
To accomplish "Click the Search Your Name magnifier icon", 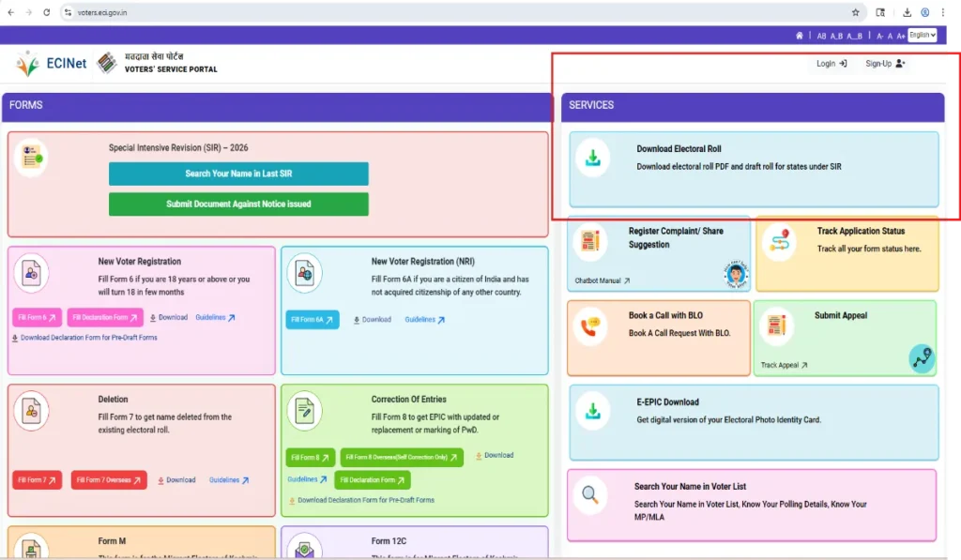I will point(590,493).
